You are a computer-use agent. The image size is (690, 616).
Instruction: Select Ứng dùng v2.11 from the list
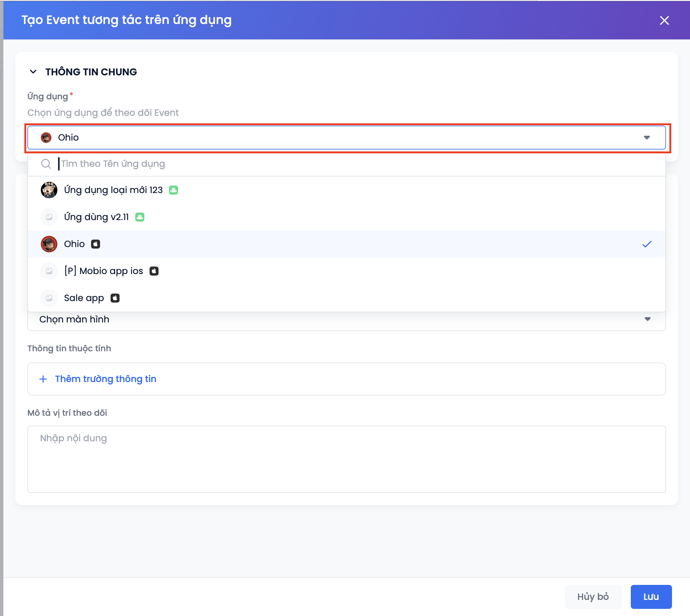tap(96, 217)
